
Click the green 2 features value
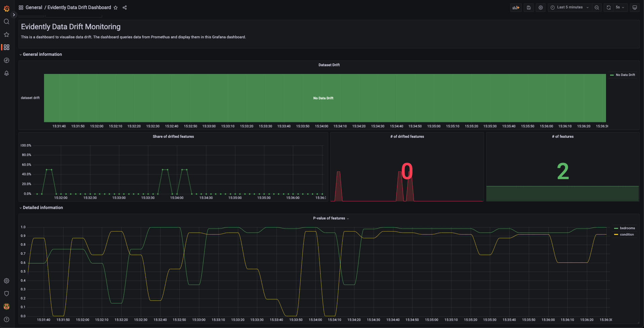click(563, 171)
